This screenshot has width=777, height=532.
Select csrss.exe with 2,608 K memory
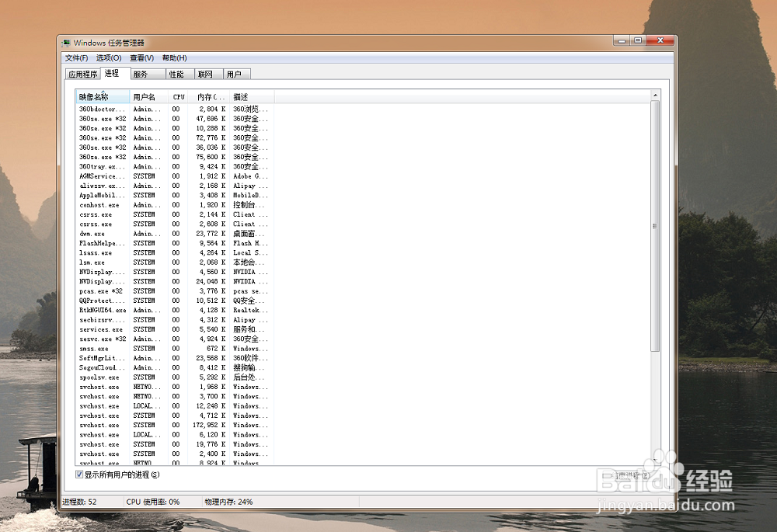pos(175,224)
